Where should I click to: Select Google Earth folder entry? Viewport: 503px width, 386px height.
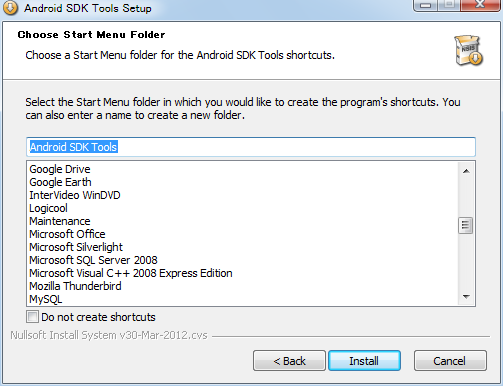coord(60,182)
